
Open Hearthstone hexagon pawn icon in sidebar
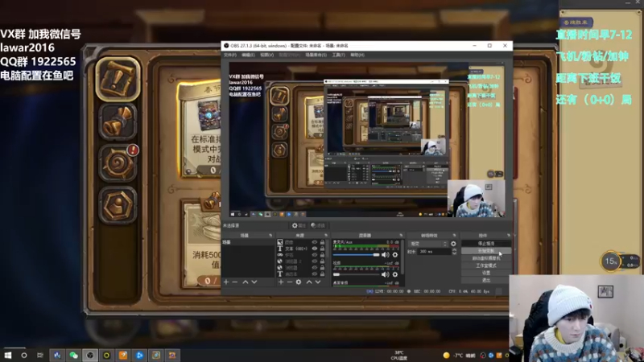point(118,205)
